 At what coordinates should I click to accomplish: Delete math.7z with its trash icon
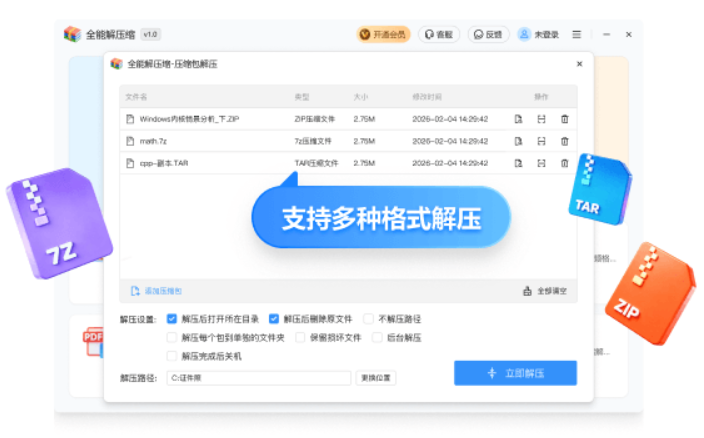[565, 141]
